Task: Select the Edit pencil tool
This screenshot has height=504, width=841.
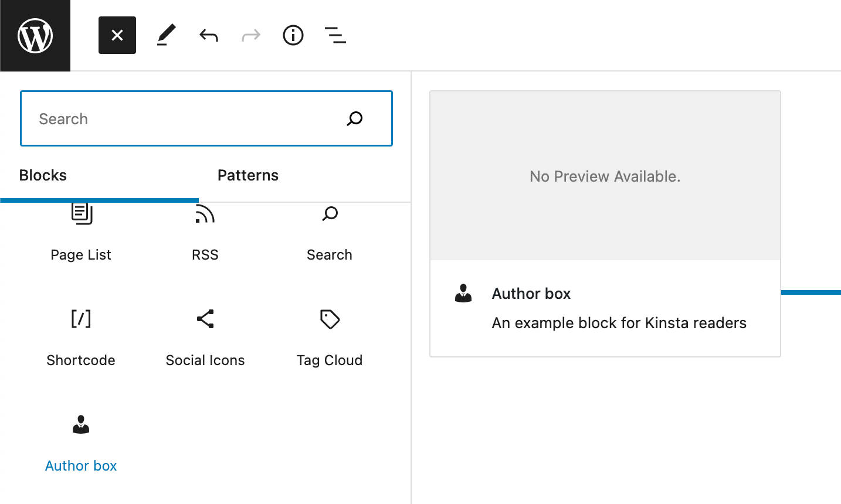Action: (166, 35)
